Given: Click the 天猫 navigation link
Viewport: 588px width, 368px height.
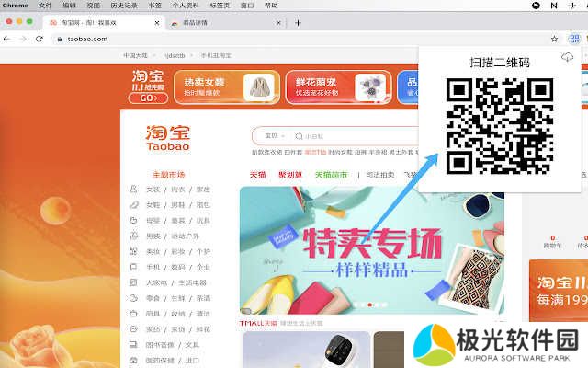Looking at the screenshot, I should pos(257,174).
